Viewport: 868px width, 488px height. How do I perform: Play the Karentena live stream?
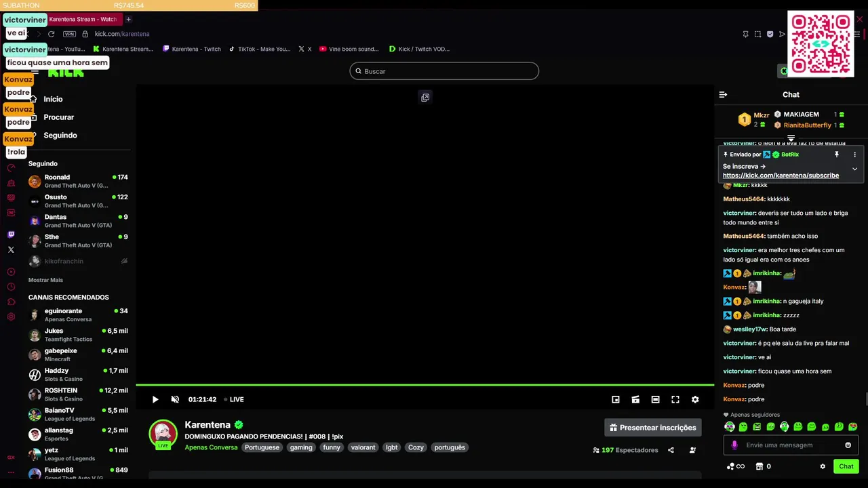click(x=155, y=399)
